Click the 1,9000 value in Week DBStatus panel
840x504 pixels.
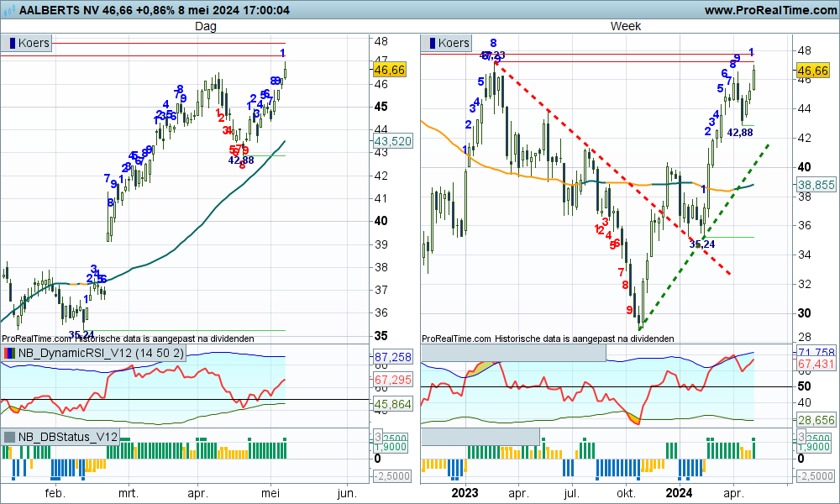[x=814, y=447]
